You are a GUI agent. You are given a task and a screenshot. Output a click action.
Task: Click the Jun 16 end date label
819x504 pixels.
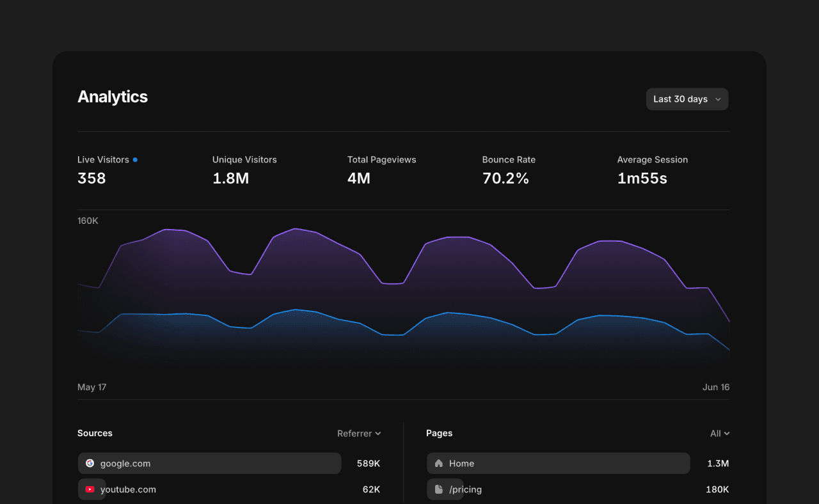click(x=716, y=387)
